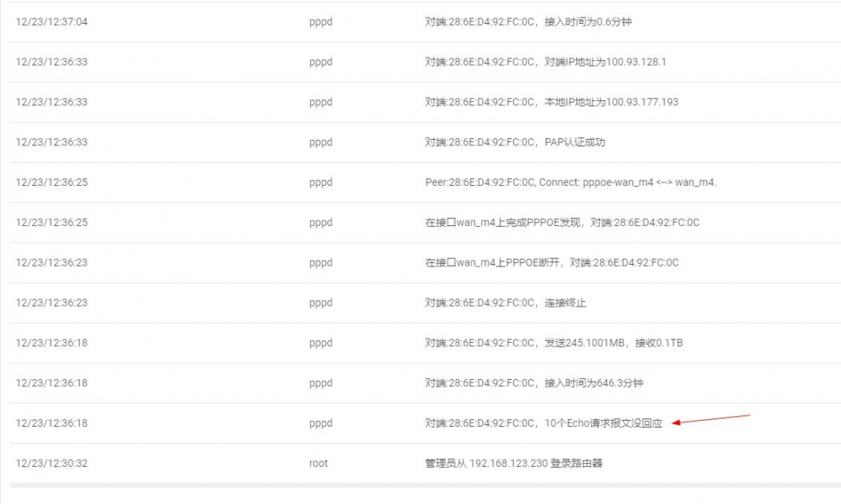Click the 发送245.1001MB traffic log message

(x=553, y=344)
